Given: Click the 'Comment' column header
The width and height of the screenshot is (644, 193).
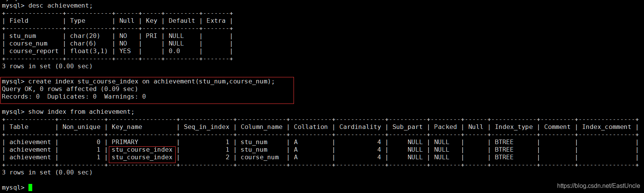Looking at the screenshot, I should coord(557,127).
